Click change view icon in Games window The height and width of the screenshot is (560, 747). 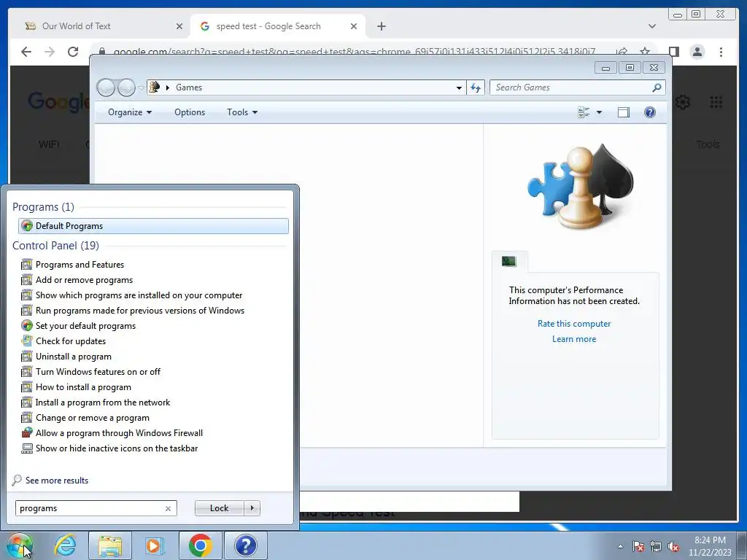(x=584, y=112)
